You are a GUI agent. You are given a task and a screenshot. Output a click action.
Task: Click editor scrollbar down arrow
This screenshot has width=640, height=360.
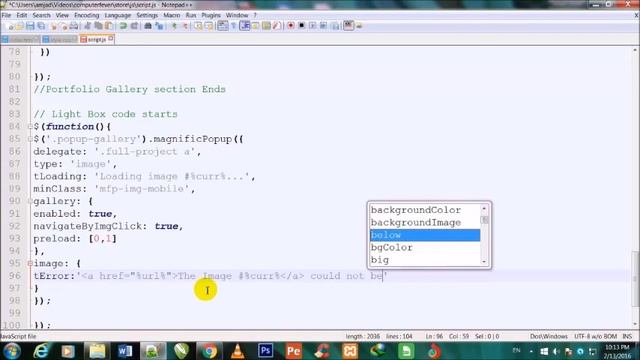pos(635,324)
